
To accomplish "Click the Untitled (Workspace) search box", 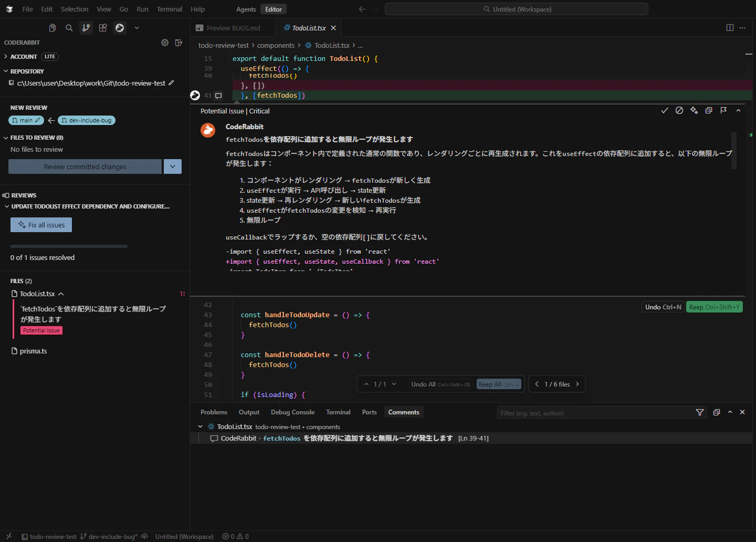I will click(517, 9).
